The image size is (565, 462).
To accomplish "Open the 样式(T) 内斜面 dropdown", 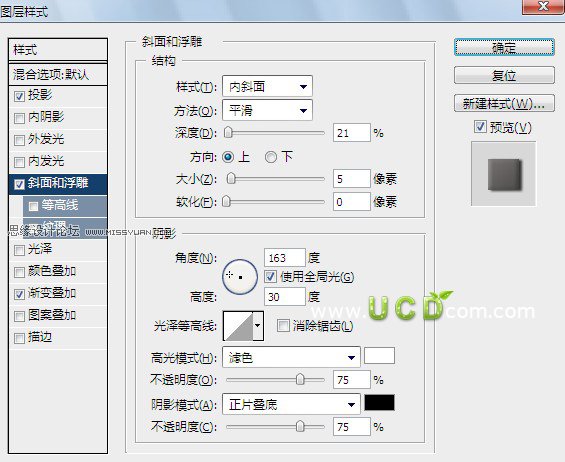I will (267, 86).
